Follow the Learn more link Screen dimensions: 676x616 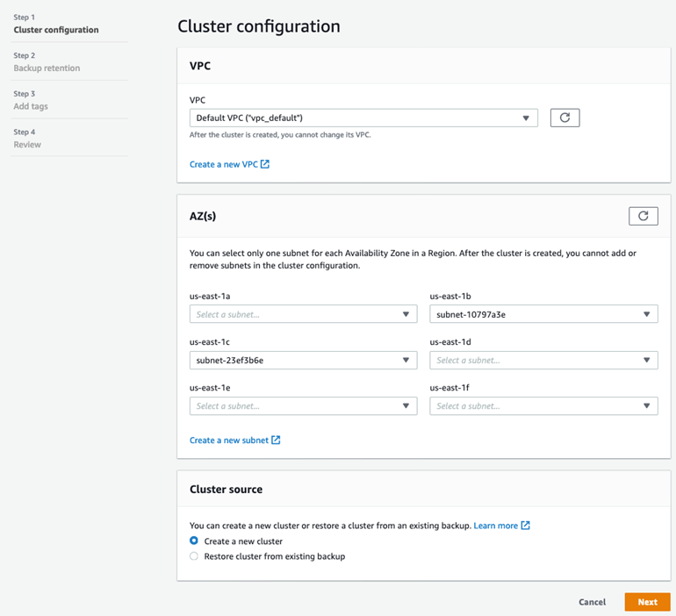(495, 526)
